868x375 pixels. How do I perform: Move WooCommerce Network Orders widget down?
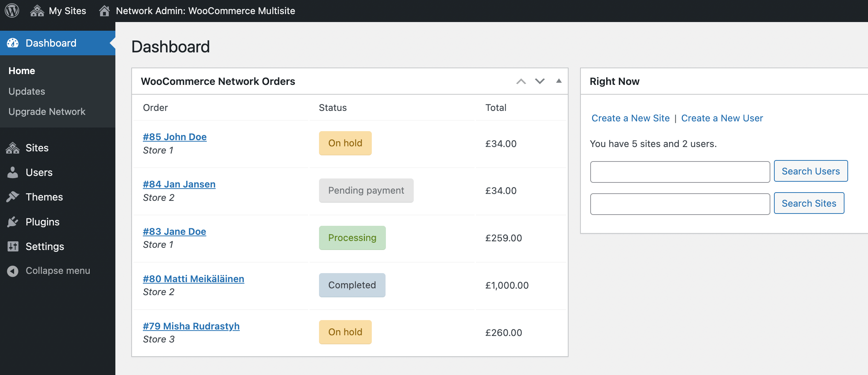tap(540, 81)
